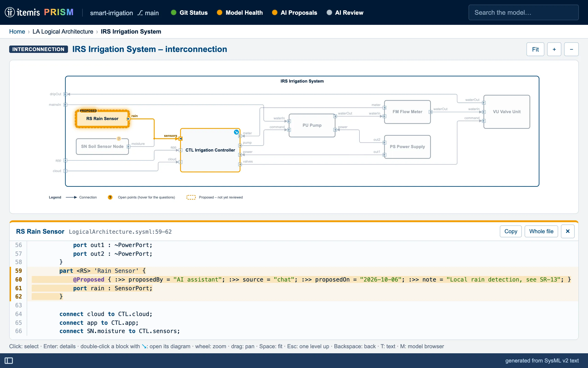Open the Model Health tab

click(240, 13)
